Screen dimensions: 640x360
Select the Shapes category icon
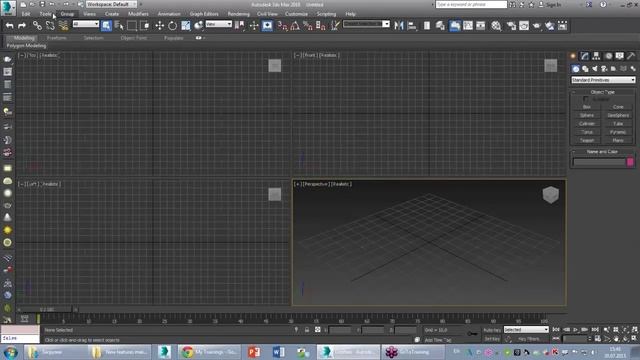(x=585, y=69)
